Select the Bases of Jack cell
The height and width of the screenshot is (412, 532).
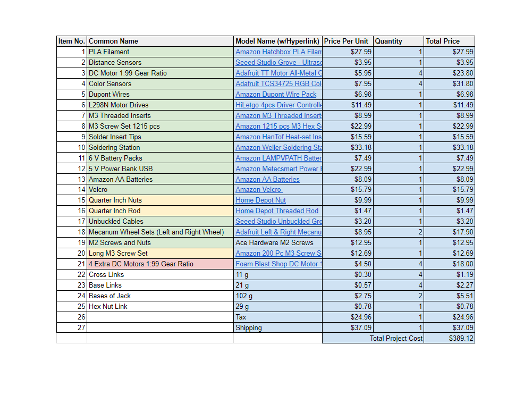tap(160, 296)
